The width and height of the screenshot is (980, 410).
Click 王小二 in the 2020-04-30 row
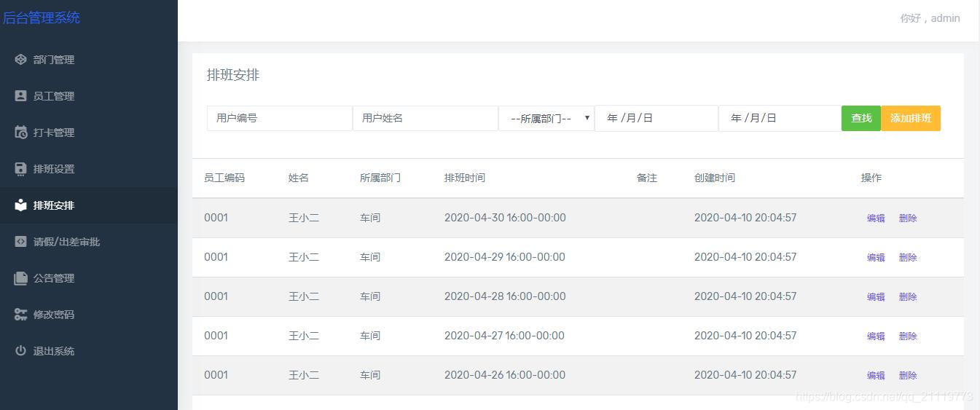pos(304,218)
